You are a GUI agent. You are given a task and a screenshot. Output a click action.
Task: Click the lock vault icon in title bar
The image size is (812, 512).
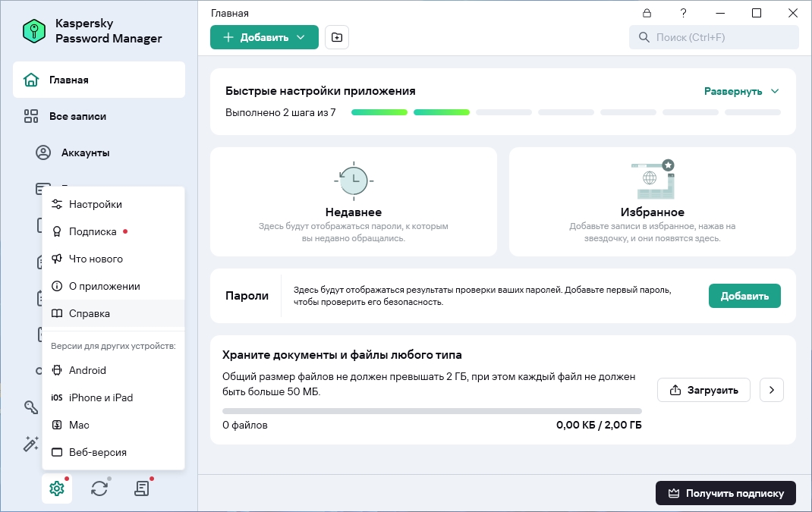pos(647,13)
